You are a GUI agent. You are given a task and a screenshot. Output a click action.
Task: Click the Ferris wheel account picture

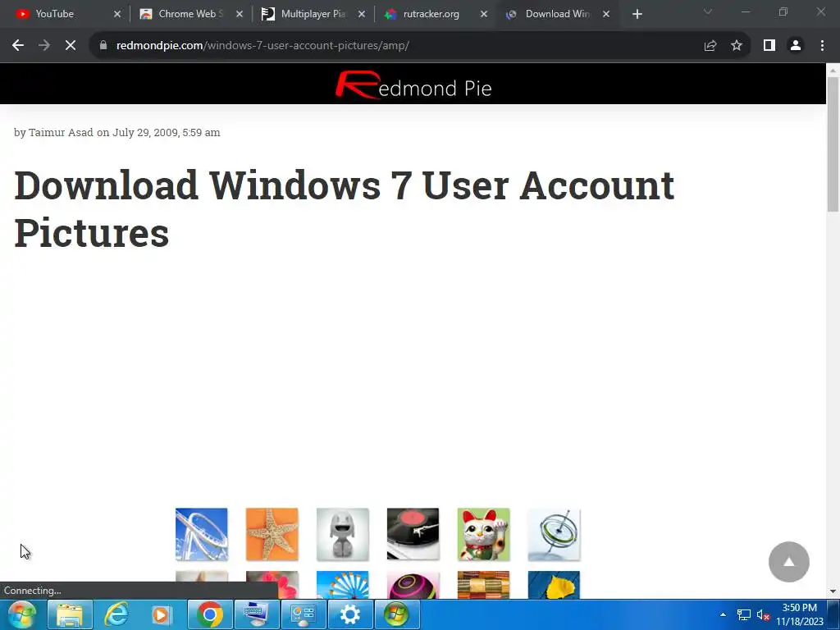pyautogui.click(x=343, y=584)
